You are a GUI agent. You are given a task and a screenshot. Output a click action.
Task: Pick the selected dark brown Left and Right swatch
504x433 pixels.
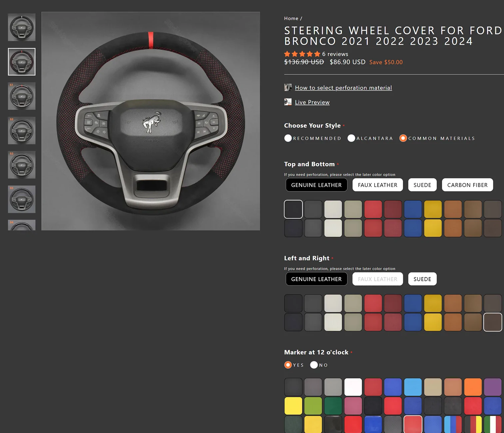493,322
